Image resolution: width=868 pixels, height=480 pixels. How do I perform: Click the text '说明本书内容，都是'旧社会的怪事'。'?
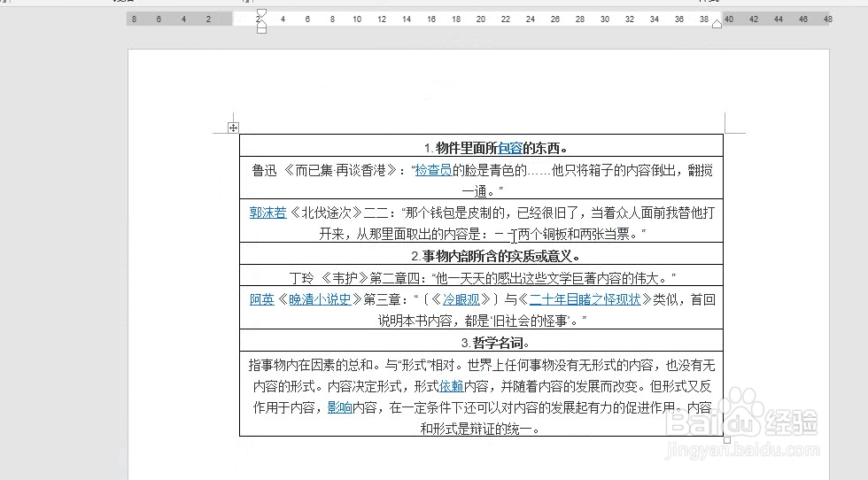click(482, 321)
